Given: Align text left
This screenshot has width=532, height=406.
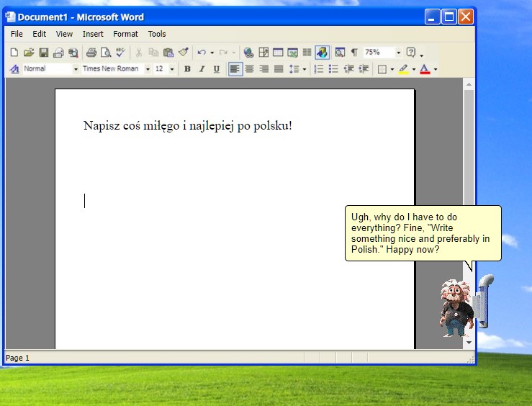Looking at the screenshot, I should (235, 69).
